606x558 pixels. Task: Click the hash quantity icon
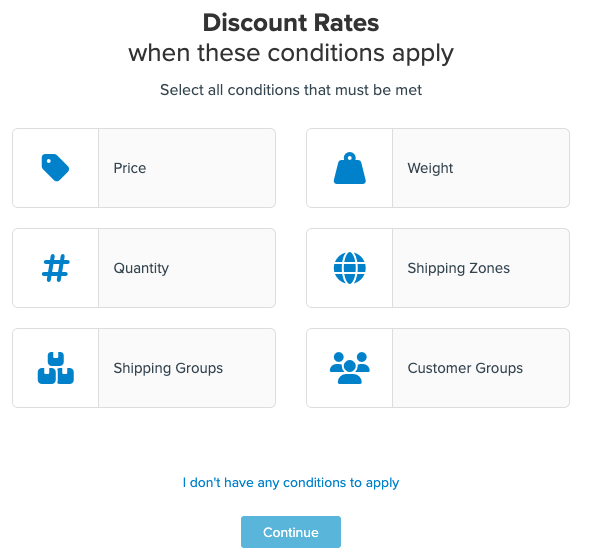[55, 268]
